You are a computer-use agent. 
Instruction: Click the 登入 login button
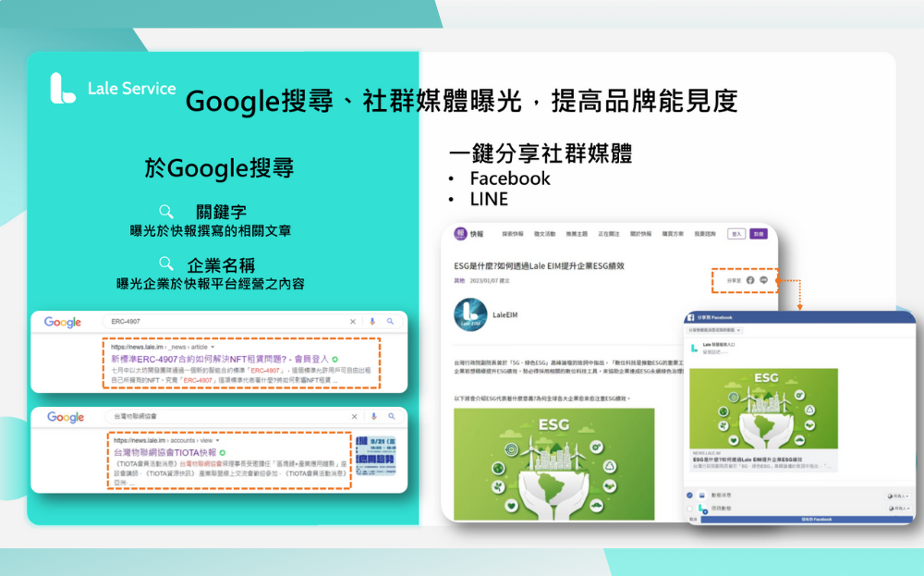[736, 234]
